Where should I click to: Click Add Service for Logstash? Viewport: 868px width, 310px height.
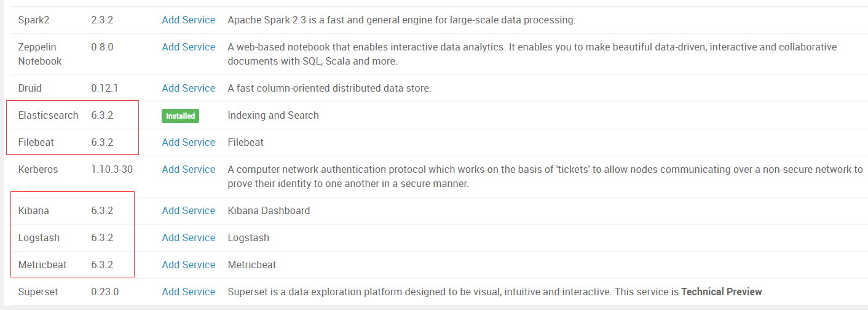pyautogui.click(x=189, y=237)
